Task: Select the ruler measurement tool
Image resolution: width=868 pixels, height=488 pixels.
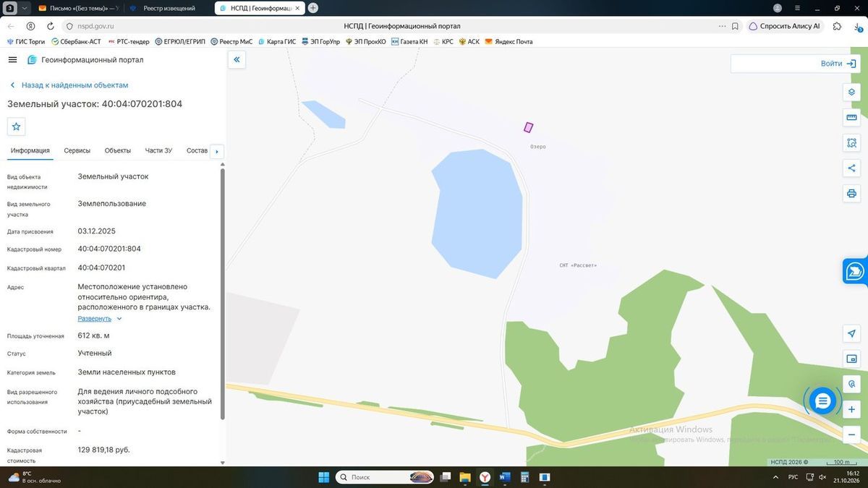Action: (x=851, y=118)
